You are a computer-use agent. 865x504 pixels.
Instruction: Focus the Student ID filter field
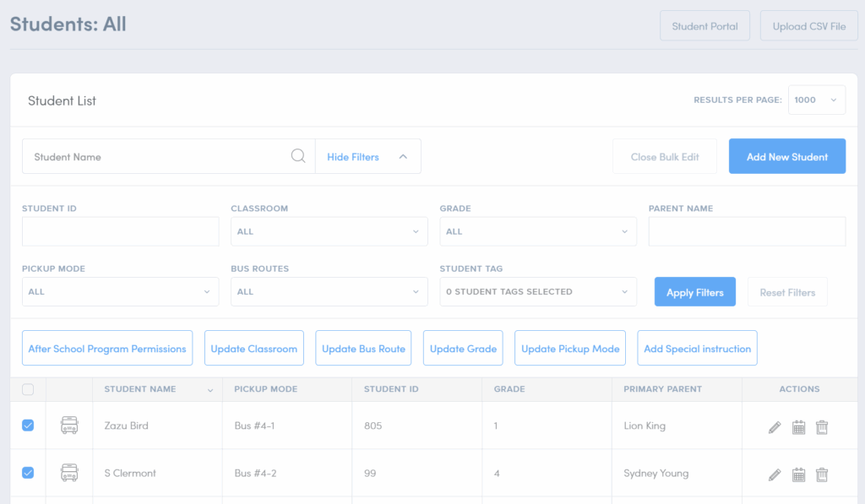coord(120,231)
